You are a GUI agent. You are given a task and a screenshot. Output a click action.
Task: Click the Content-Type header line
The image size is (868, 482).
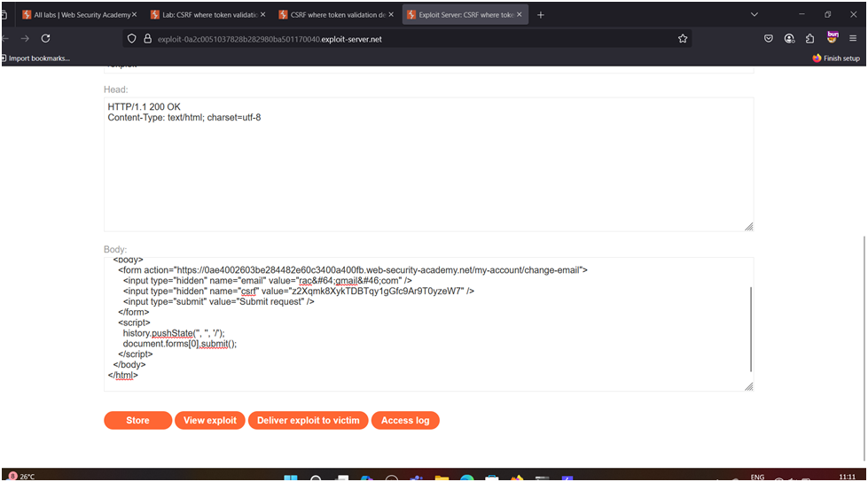pyautogui.click(x=184, y=117)
